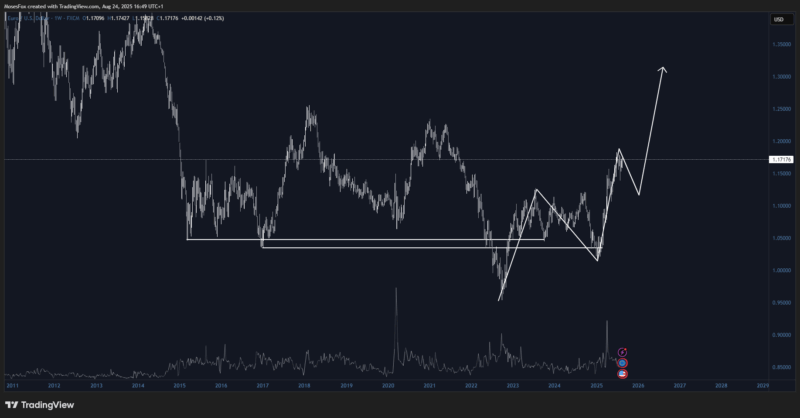This screenshot has height=418, width=800.
Task: Click the Euro / U.S. Dollar symbol title
Action: click(x=30, y=19)
